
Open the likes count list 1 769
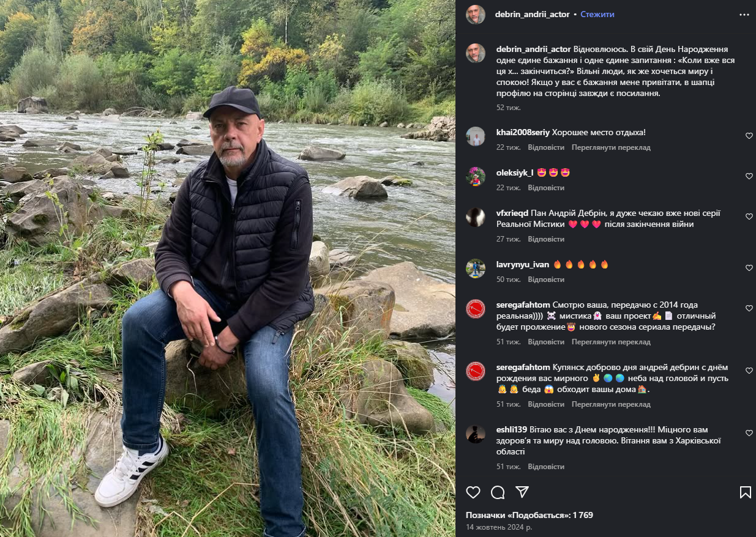(x=529, y=515)
